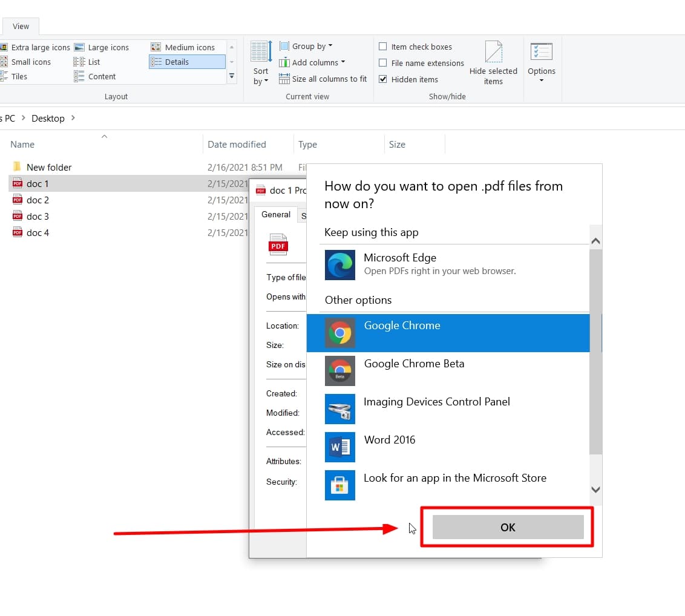Switch to the View ribbon tab
The width and height of the screenshot is (685, 616).
[x=20, y=26]
